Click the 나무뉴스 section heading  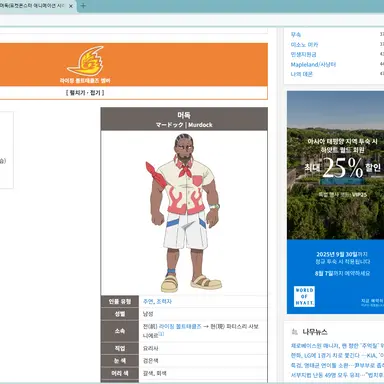(315, 332)
